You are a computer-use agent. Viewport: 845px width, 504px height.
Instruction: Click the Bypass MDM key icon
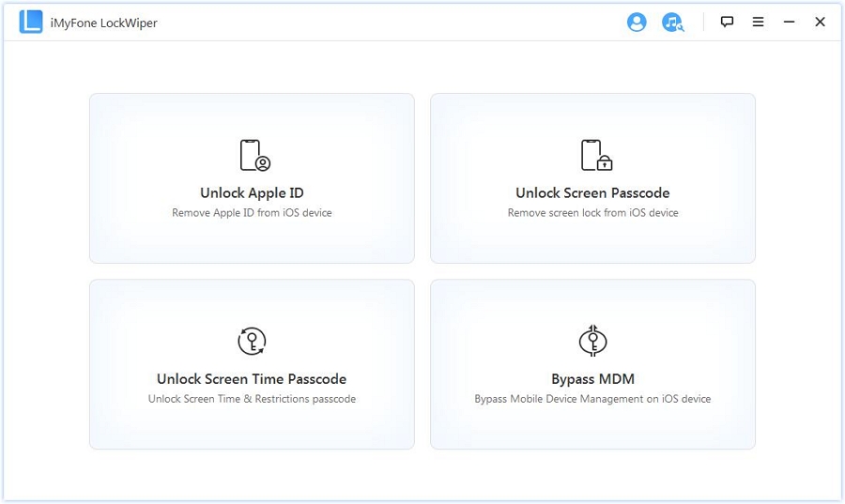tap(592, 341)
